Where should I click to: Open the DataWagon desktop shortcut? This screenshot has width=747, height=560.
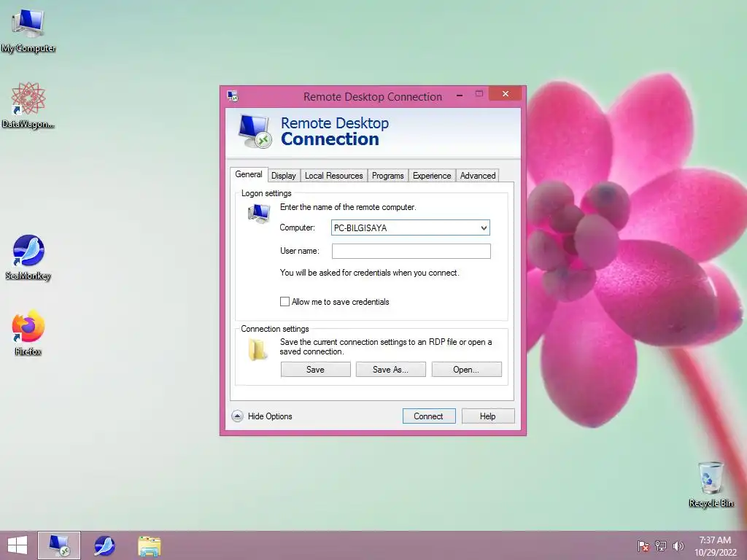click(x=28, y=106)
